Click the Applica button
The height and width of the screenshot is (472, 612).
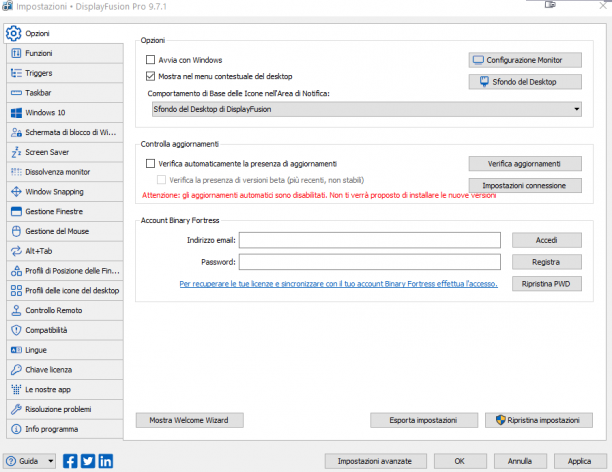pyautogui.click(x=580, y=461)
